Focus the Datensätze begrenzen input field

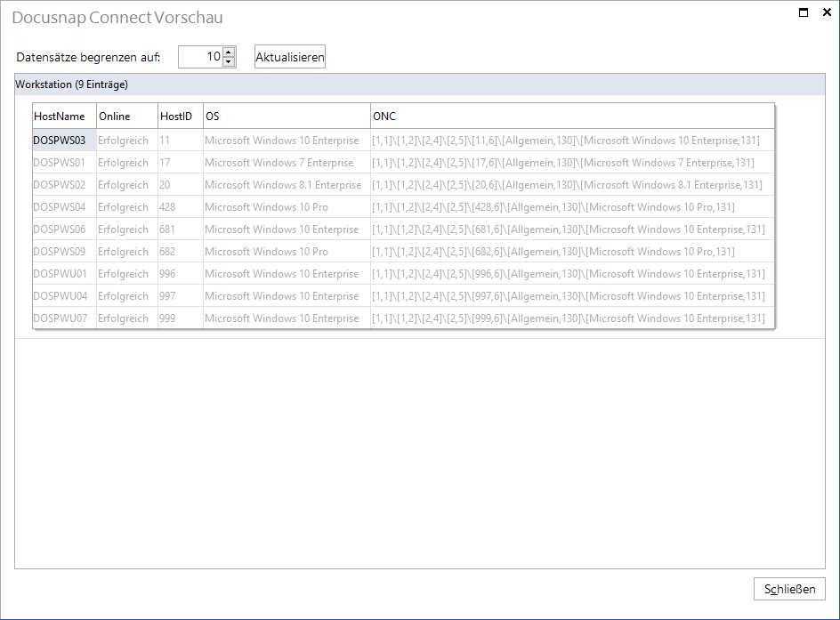200,57
